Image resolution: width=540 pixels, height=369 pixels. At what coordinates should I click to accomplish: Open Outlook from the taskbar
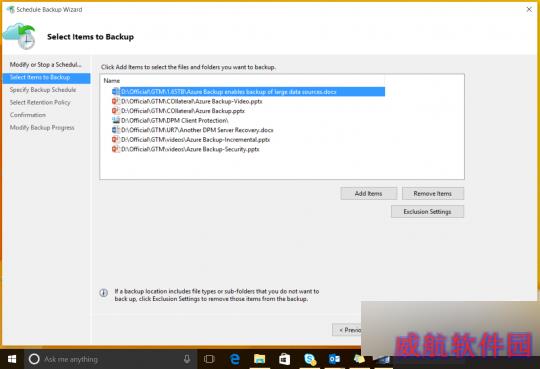pos(334,359)
